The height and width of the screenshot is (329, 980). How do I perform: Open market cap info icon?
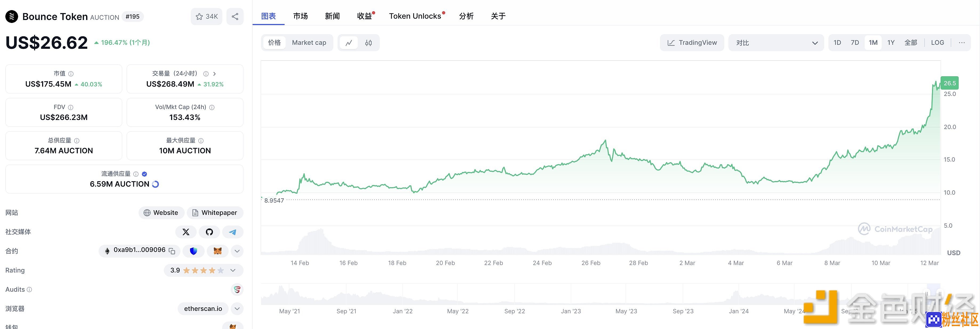click(71, 74)
